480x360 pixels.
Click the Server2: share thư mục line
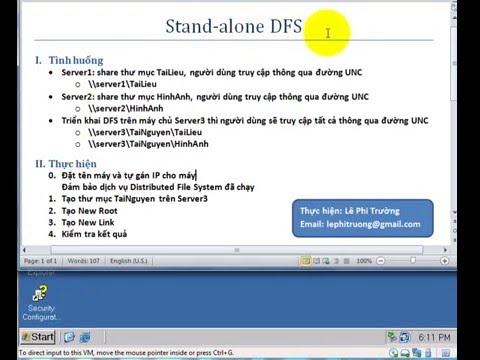215,97
